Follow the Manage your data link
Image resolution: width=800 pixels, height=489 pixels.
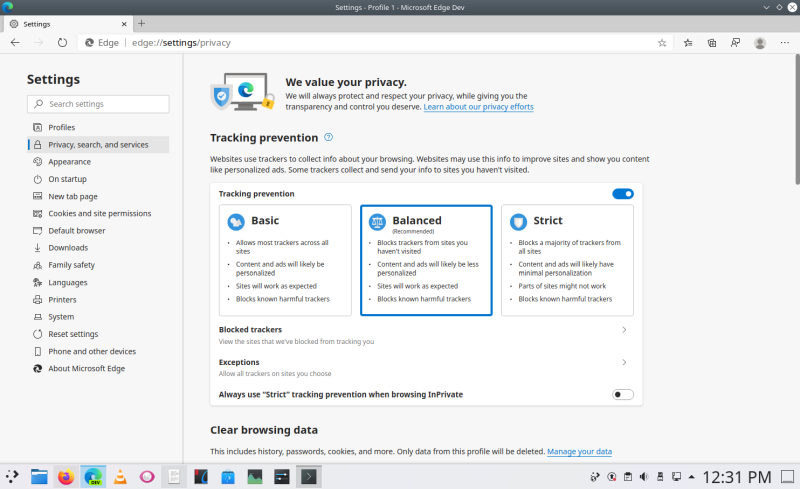click(579, 451)
